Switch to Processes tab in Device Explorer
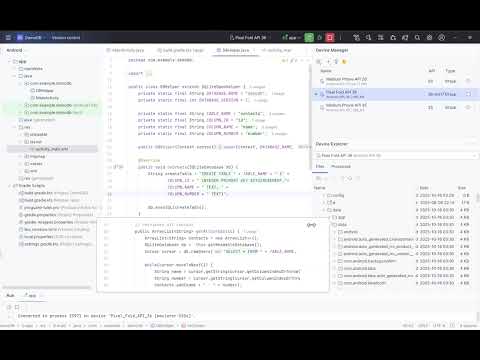 coord(341,166)
